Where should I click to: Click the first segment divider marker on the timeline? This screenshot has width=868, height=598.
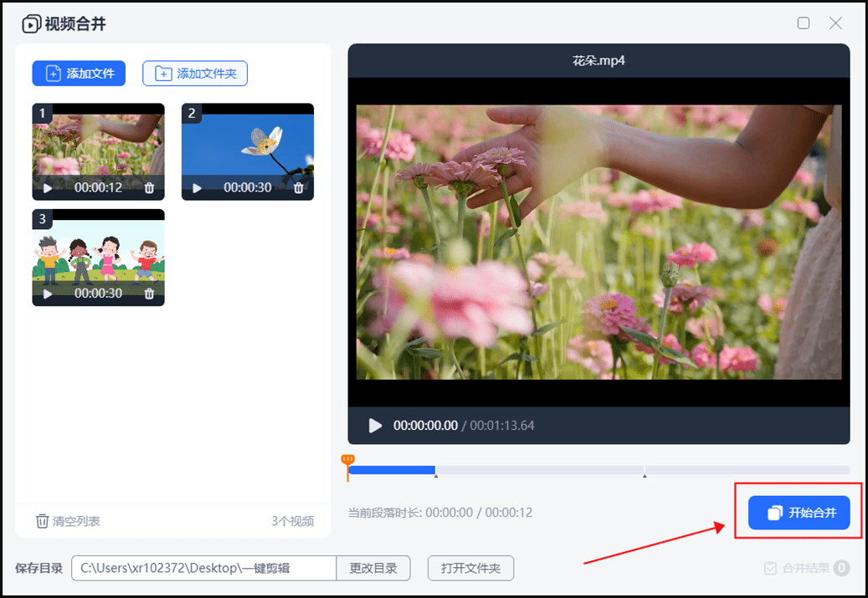[435, 475]
